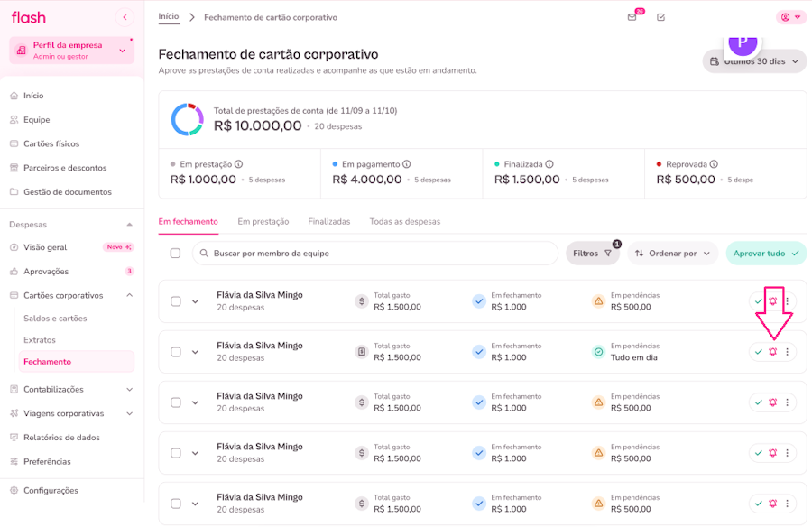Open the 'Últimos 30 dias' date dropdown

tap(754, 60)
